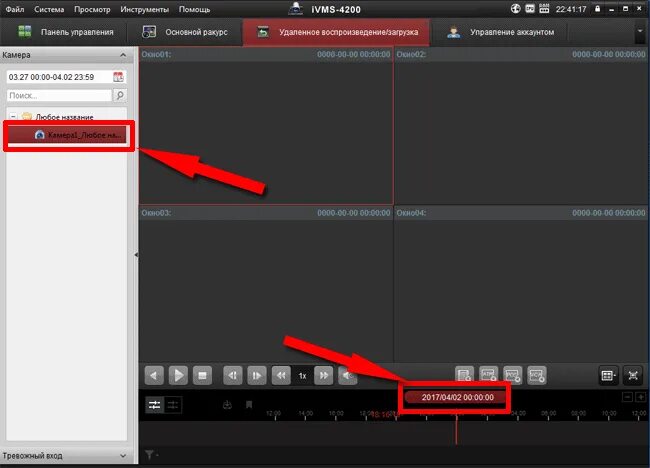This screenshot has width=650, height=468.
Task: Click the system time 22:41:17
Action: (571, 9)
